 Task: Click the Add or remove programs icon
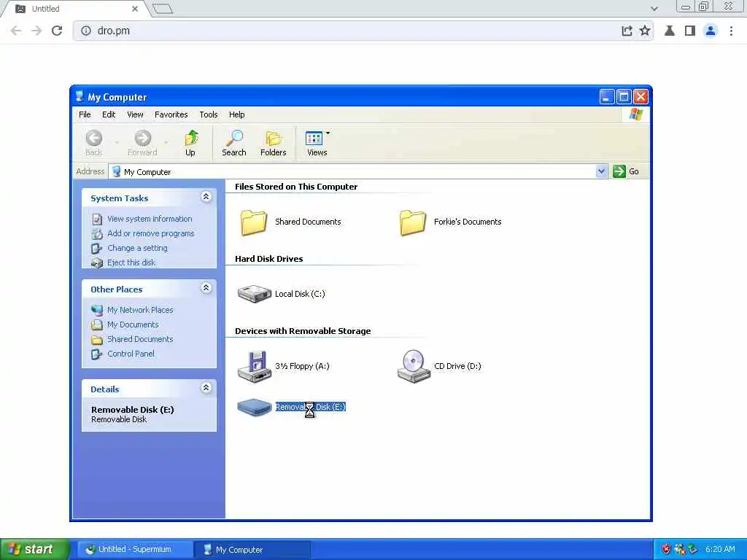click(x=97, y=234)
